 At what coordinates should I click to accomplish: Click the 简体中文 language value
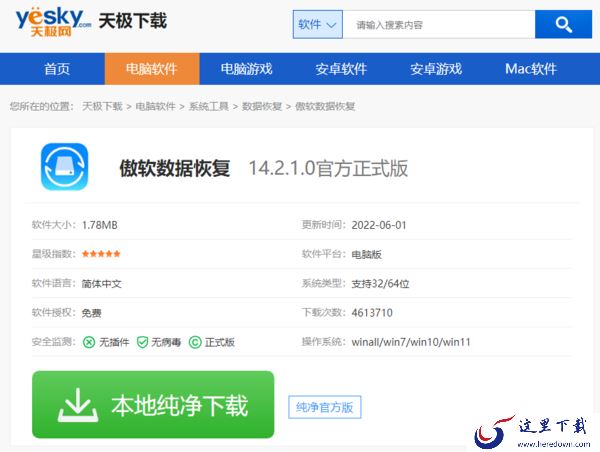tap(101, 284)
